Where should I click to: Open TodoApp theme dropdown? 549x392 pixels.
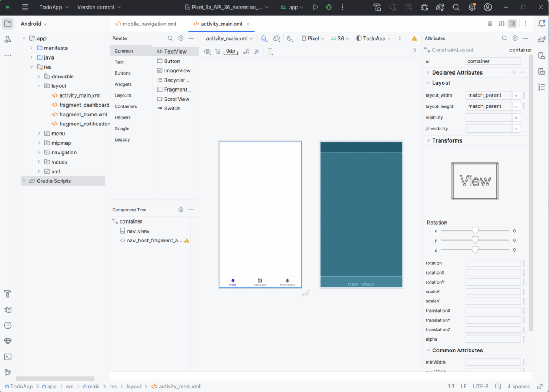373,39
